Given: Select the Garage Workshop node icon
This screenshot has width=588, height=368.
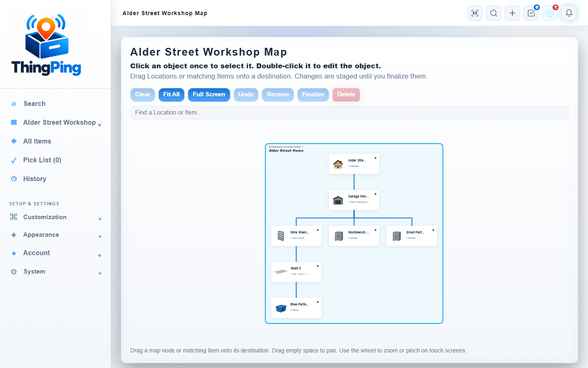Looking at the screenshot, I should 338,200.
